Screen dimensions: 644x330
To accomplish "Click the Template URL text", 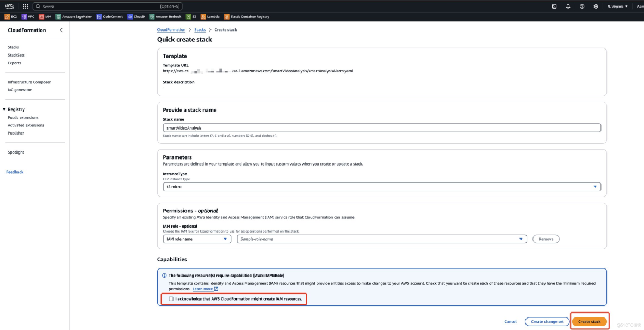I will click(258, 71).
